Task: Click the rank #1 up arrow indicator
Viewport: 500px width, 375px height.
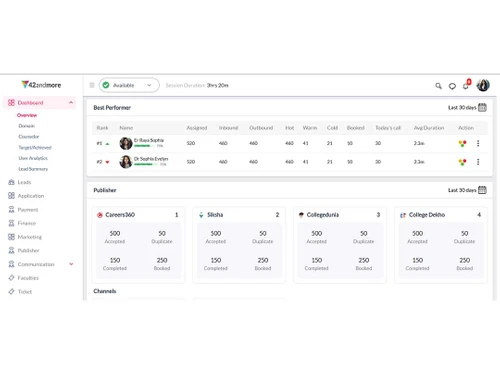Action: coord(107,144)
